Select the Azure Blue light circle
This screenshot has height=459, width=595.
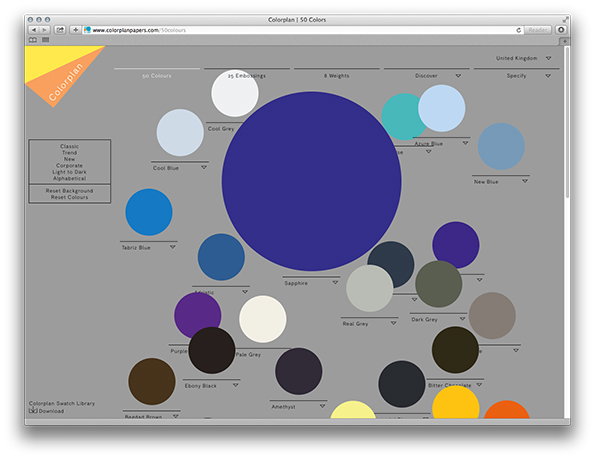pos(442,108)
